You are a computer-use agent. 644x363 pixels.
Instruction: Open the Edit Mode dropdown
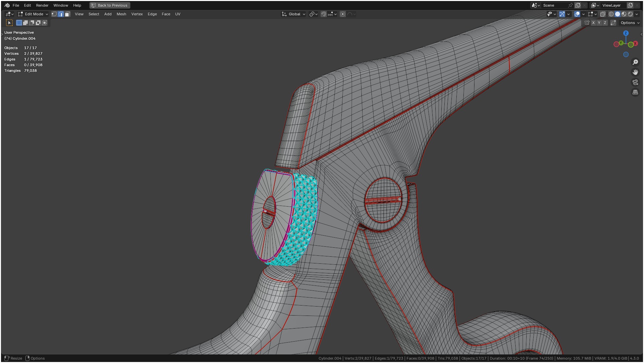tap(33, 14)
